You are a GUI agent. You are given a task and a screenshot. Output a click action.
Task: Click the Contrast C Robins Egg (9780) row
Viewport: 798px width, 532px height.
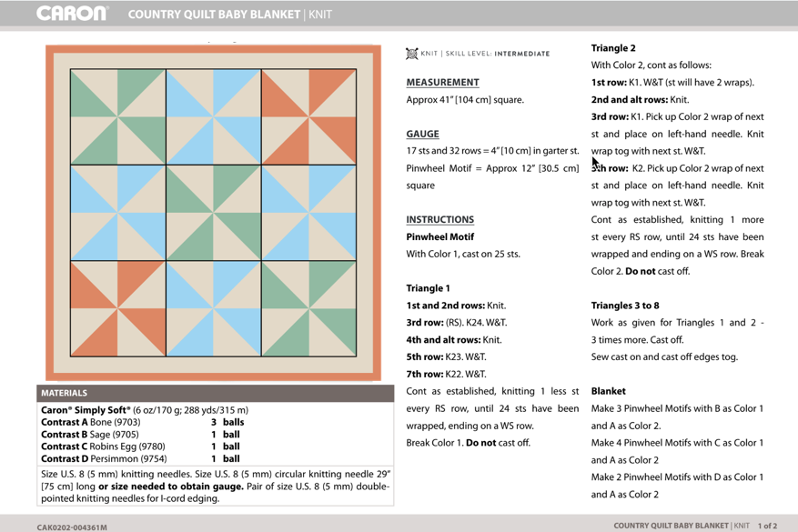point(140,447)
